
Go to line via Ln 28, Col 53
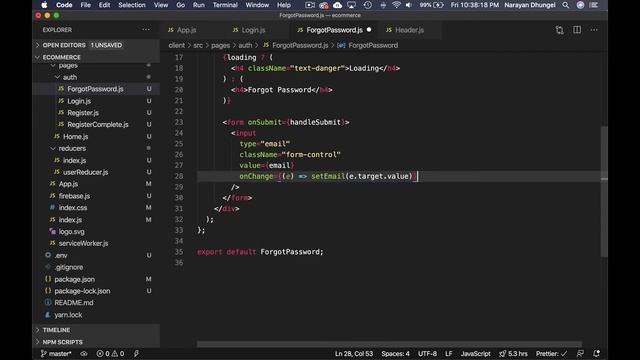[354, 353]
